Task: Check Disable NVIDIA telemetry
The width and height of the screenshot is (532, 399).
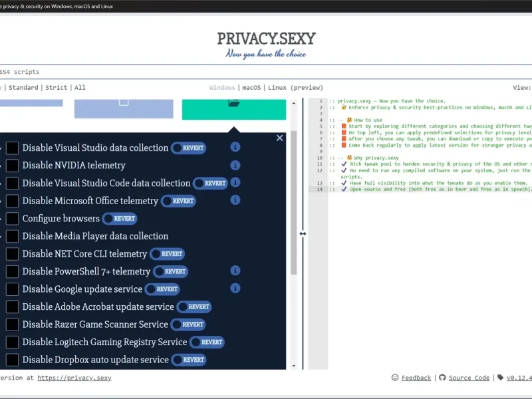Action: click(x=12, y=166)
